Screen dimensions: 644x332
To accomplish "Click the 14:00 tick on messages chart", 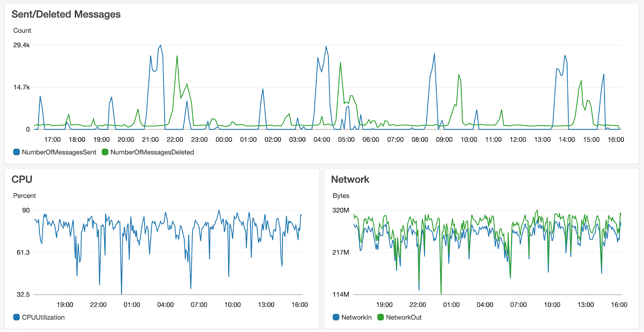I will point(567,139).
